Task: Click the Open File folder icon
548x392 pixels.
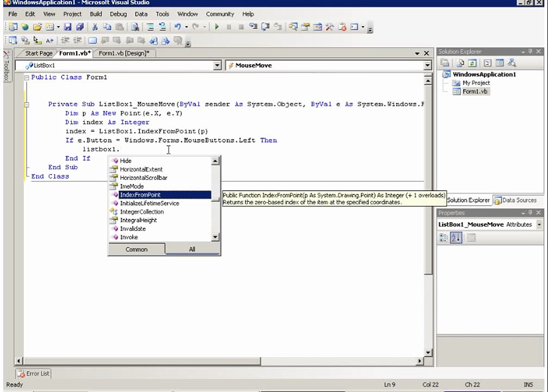Action: (38, 27)
